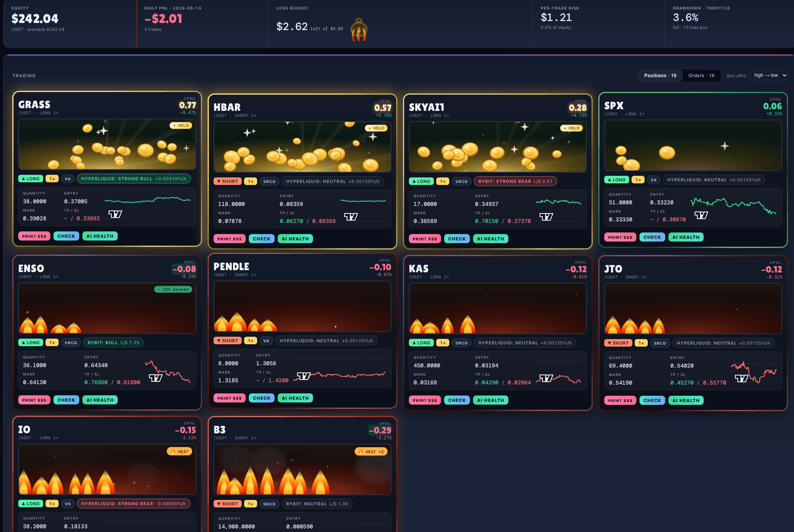Screen dimensions: 794x532
Task: Click the HBAR entry price 0.08359
Action: click(291, 204)
